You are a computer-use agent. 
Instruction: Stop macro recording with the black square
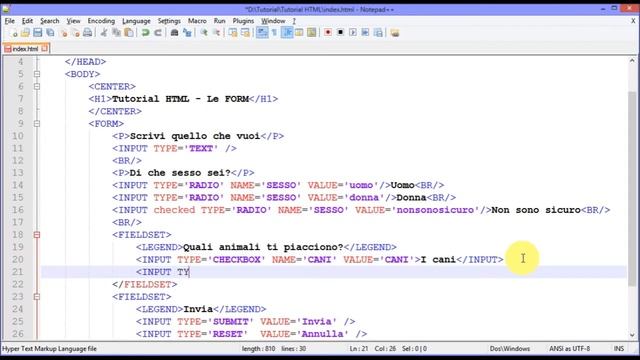click(340, 33)
